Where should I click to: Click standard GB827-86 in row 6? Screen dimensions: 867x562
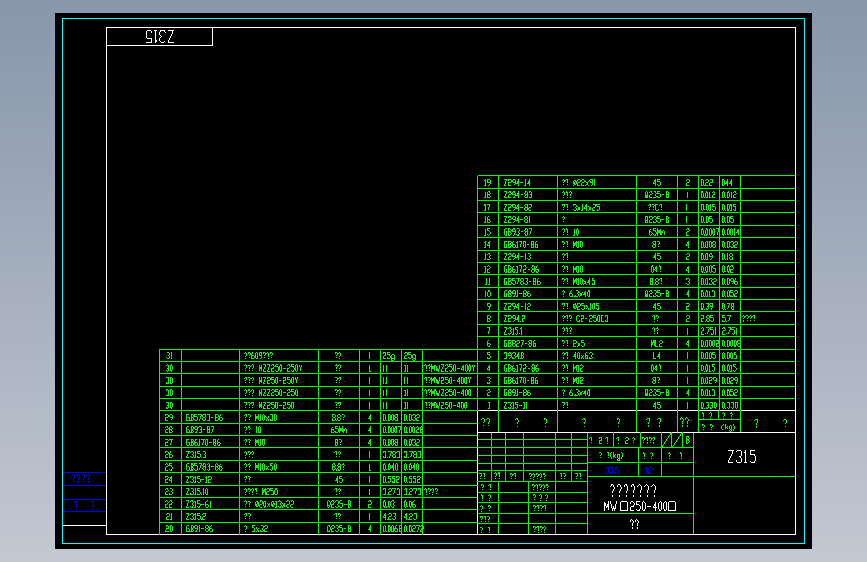[x=520, y=344]
